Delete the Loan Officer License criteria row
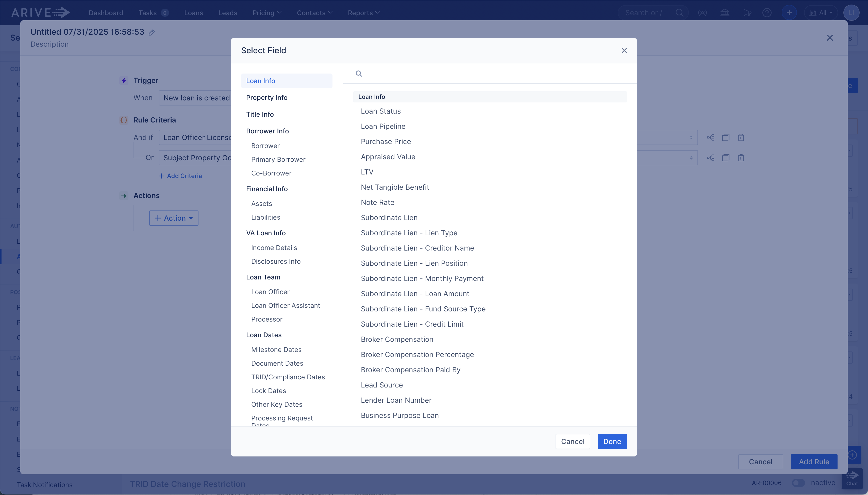The width and height of the screenshot is (868, 495). pyautogui.click(x=741, y=137)
